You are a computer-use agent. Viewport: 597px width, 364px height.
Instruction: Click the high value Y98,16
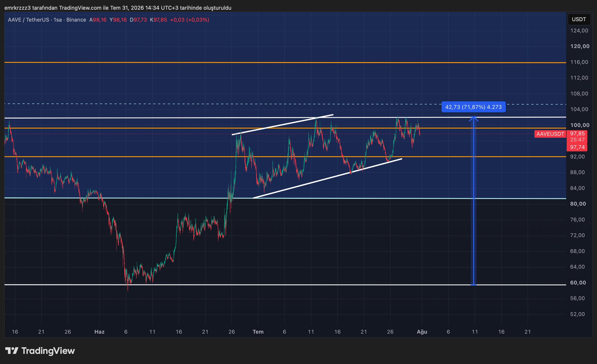pos(118,20)
